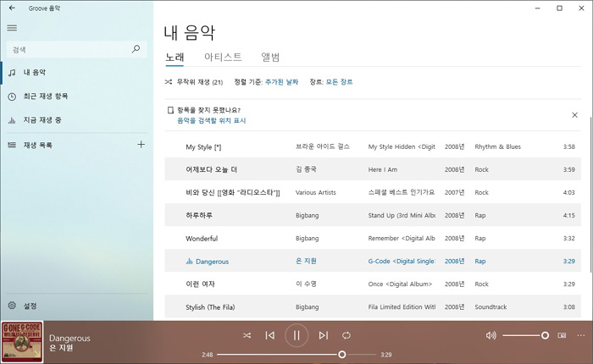Click the song list vertical scrollbar
This screenshot has width=593, height=364.
pos(590,195)
